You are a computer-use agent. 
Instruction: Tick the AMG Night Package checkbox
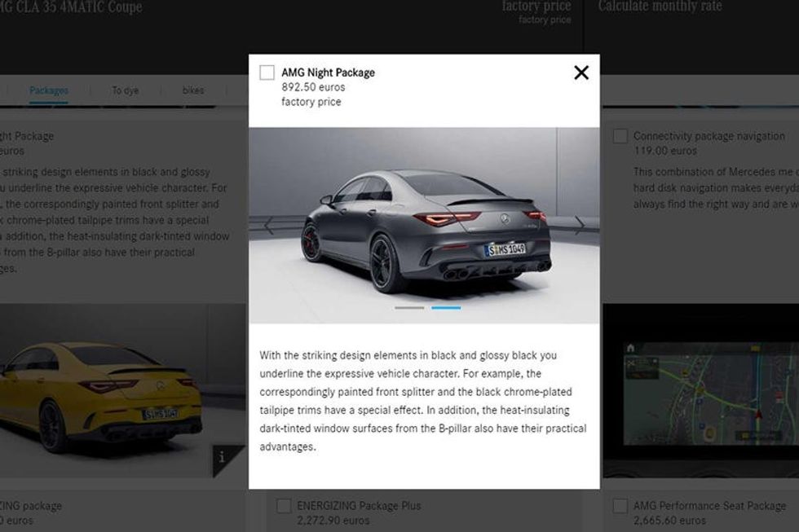(267, 73)
